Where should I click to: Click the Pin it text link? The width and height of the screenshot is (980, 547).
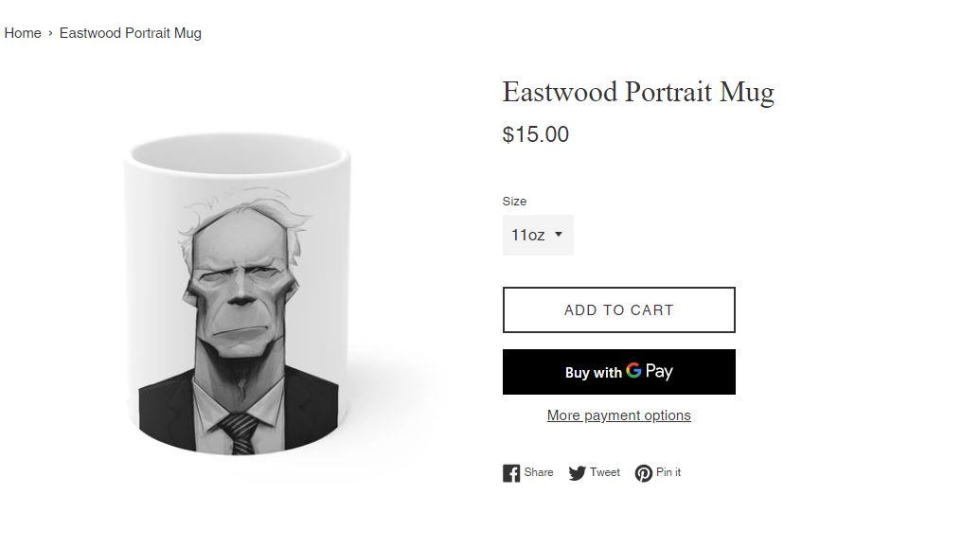(x=668, y=472)
